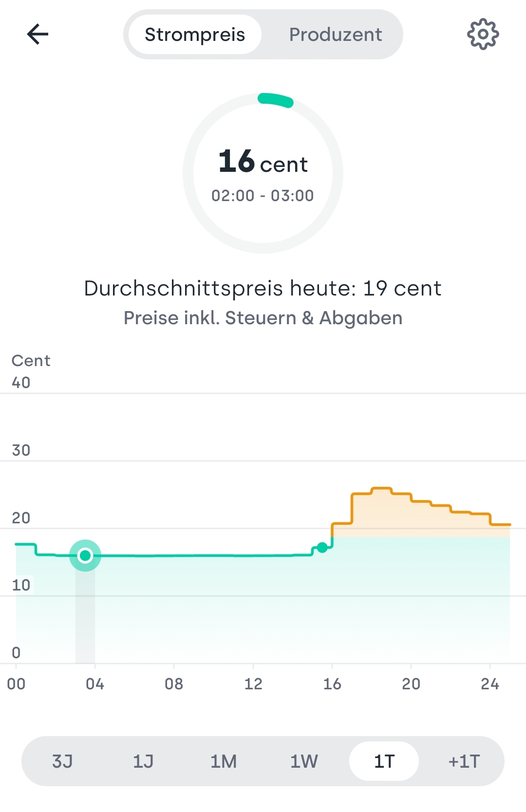Screen dimensions: 526x812
Task: Show tomorrow's prices with +1T
Action: 464,761
